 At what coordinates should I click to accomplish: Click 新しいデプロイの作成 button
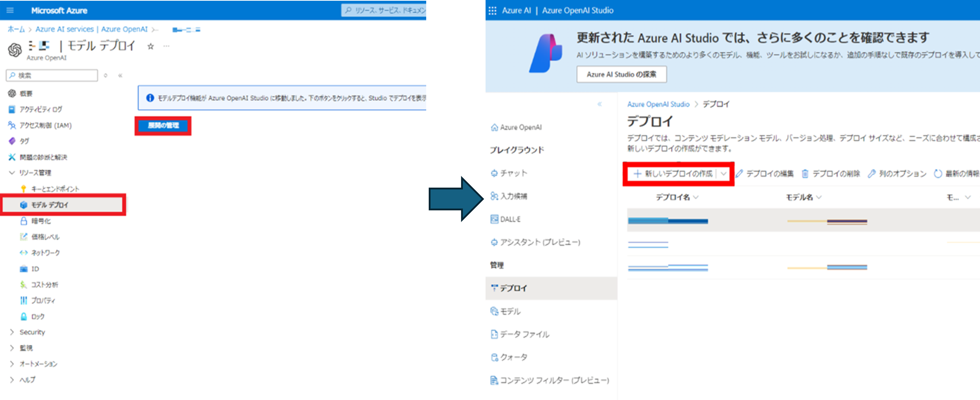point(673,174)
